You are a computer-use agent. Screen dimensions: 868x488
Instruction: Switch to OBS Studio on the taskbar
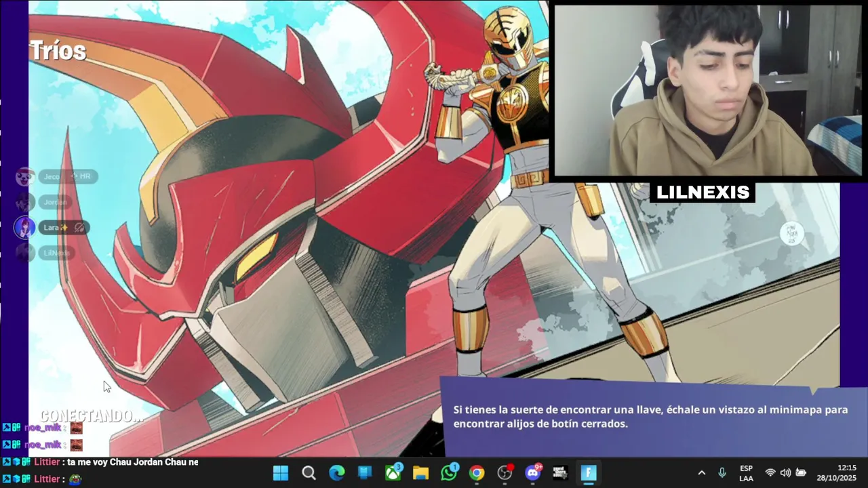pyautogui.click(x=505, y=472)
